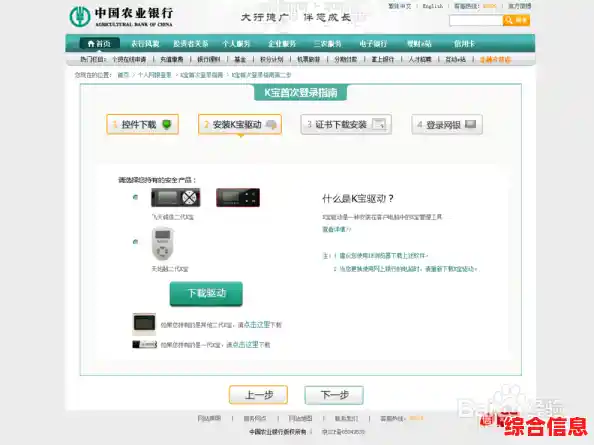Open the 网站地图 footer link
The width and height of the screenshot is (594, 445).
point(300,418)
